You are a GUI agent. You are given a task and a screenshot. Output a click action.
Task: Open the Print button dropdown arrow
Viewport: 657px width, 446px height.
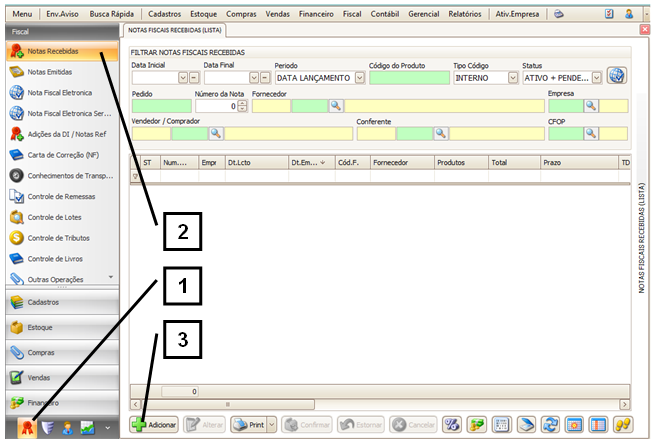(271, 425)
